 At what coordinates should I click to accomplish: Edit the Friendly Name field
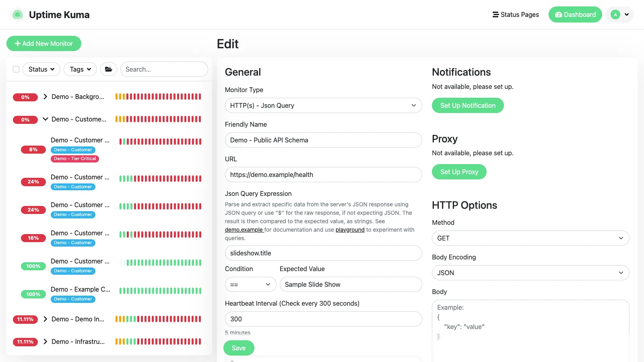[x=324, y=140]
